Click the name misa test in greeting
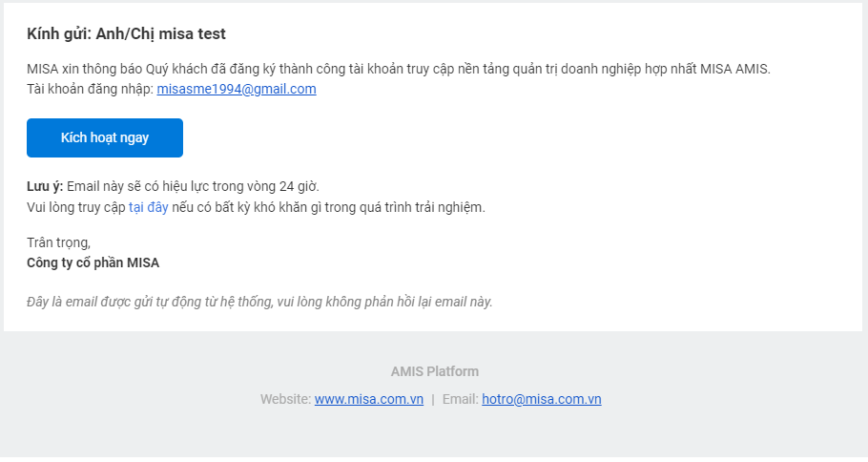 [x=192, y=33]
